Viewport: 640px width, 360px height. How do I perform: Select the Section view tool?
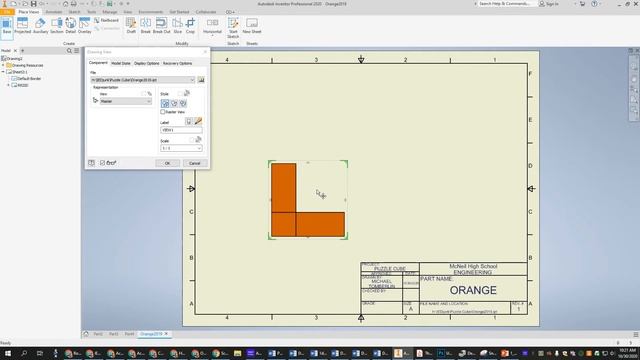pyautogui.click(x=57, y=26)
